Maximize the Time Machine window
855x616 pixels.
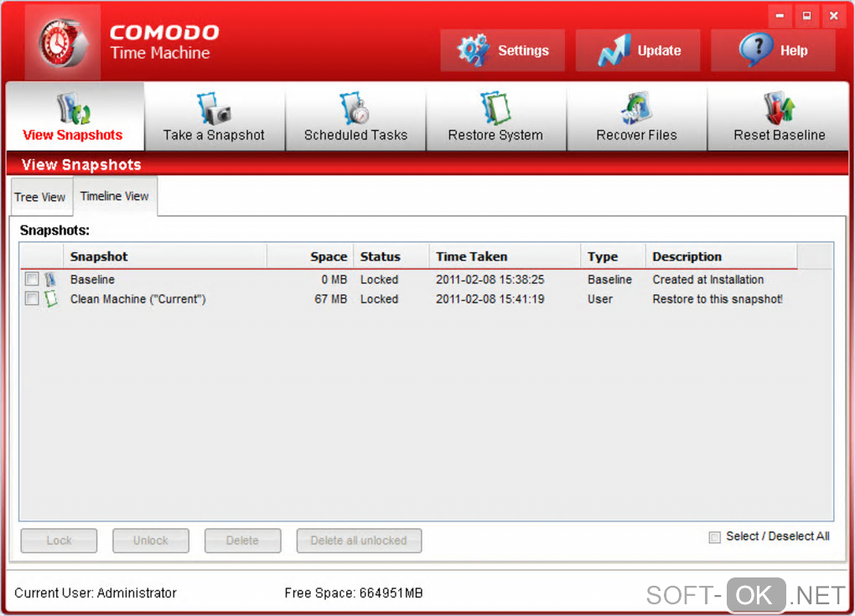[806, 17]
